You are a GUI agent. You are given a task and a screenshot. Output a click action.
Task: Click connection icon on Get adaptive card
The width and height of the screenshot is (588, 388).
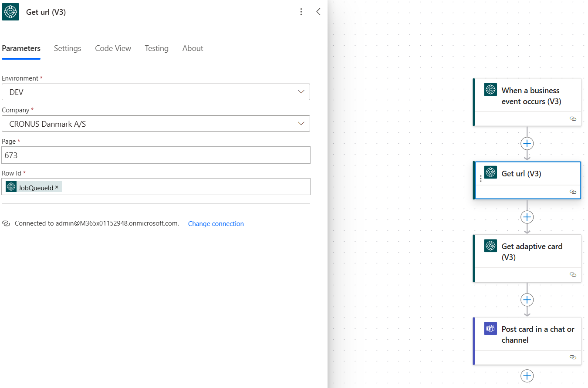click(x=573, y=274)
